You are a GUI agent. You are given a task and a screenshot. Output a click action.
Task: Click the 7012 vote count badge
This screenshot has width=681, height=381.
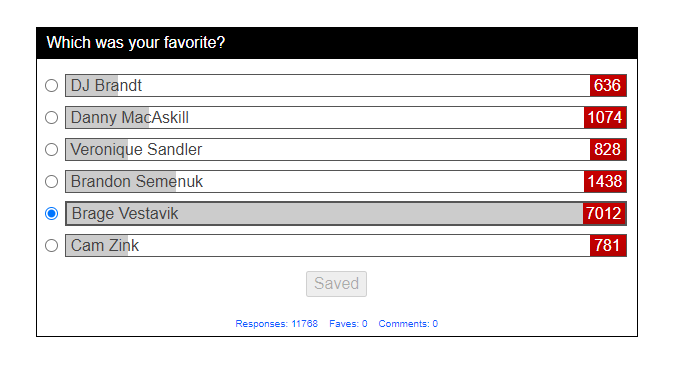(604, 213)
